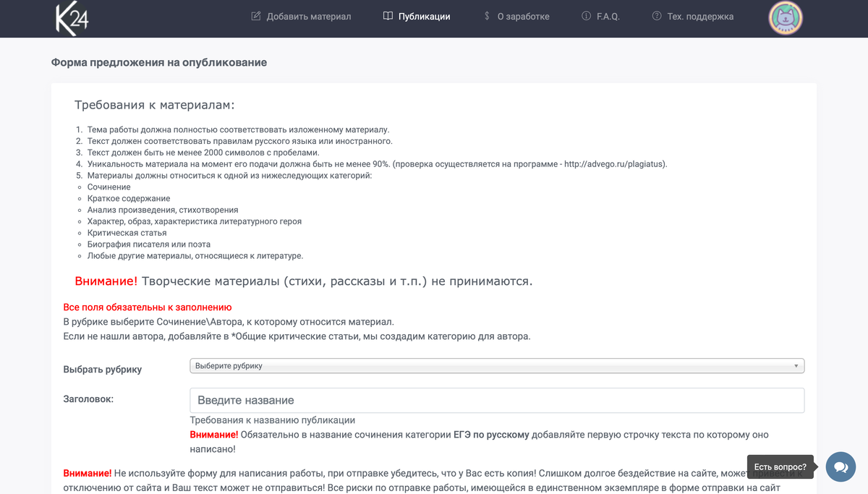Screen dimensions: 868x494
Task: Click the question icon beside Тех. поддержка
Action: point(657,16)
